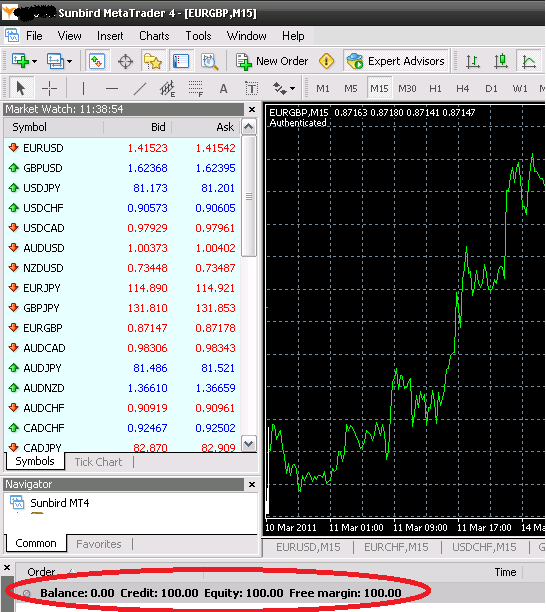Open the File menu
This screenshot has height=612, width=546.
(34, 36)
